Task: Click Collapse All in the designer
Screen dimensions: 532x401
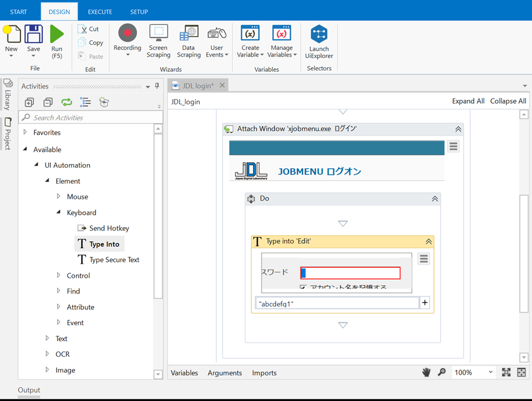Action: coord(508,101)
